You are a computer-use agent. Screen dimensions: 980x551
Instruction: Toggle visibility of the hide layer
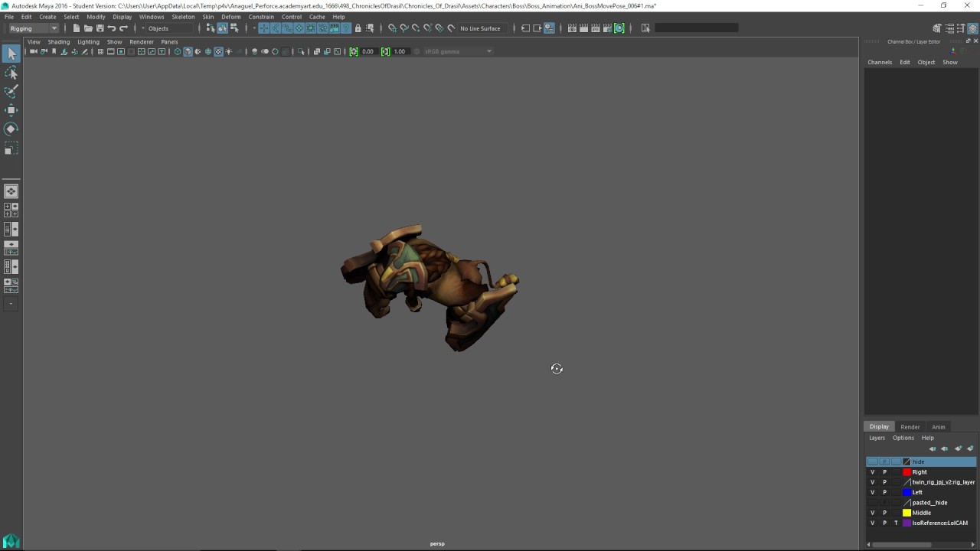click(872, 461)
